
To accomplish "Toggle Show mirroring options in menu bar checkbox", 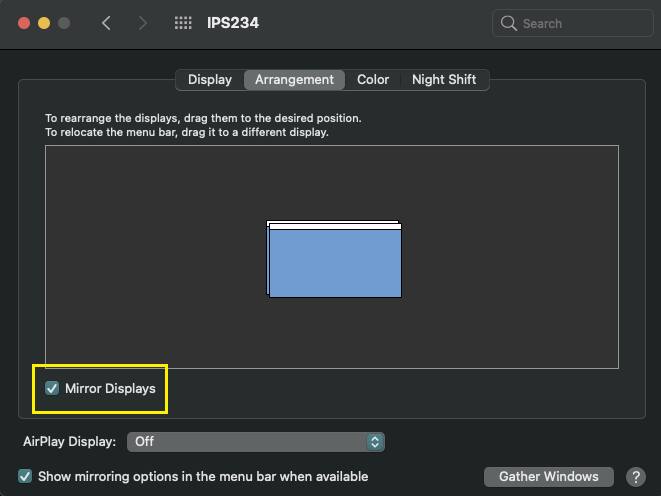I will [25, 476].
